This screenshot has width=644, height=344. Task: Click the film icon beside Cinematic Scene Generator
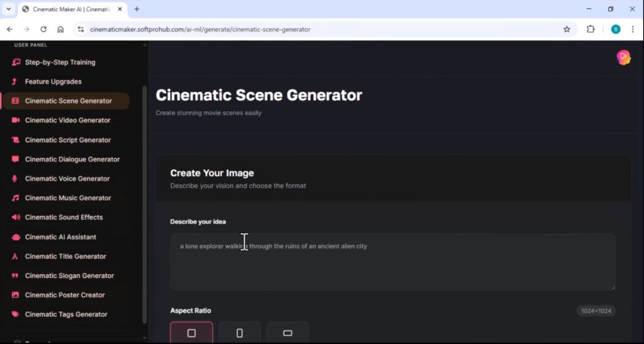(15, 101)
